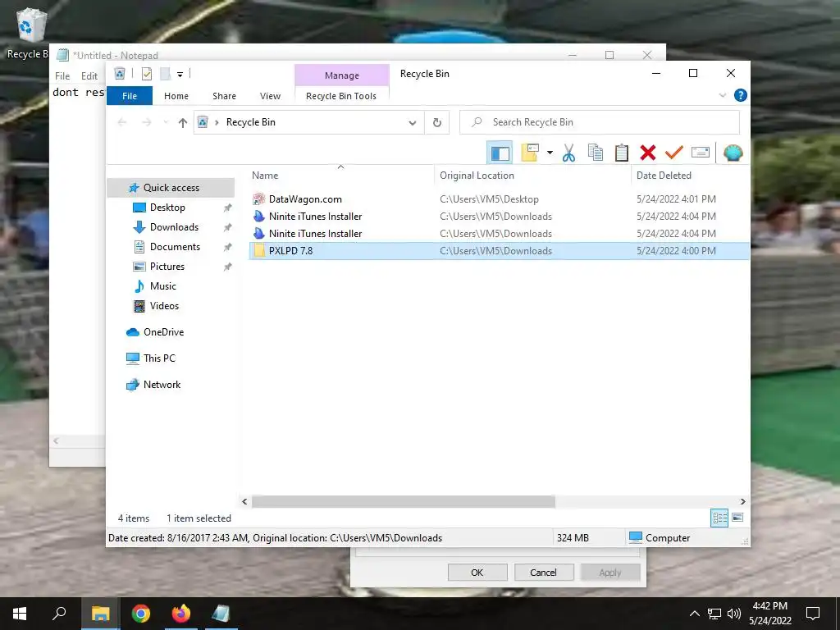Switch to Large icons view button
The height and width of the screenshot is (630, 840).
pyautogui.click(x=737, y=518)
